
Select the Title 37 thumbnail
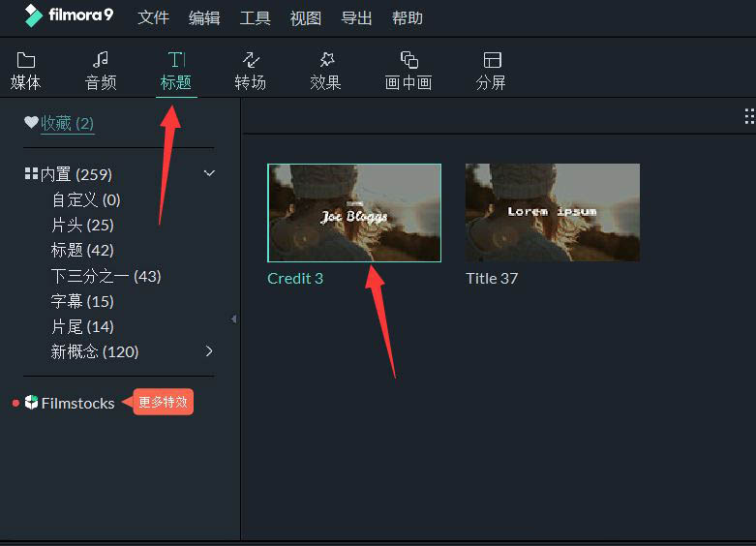click(553, 213)
